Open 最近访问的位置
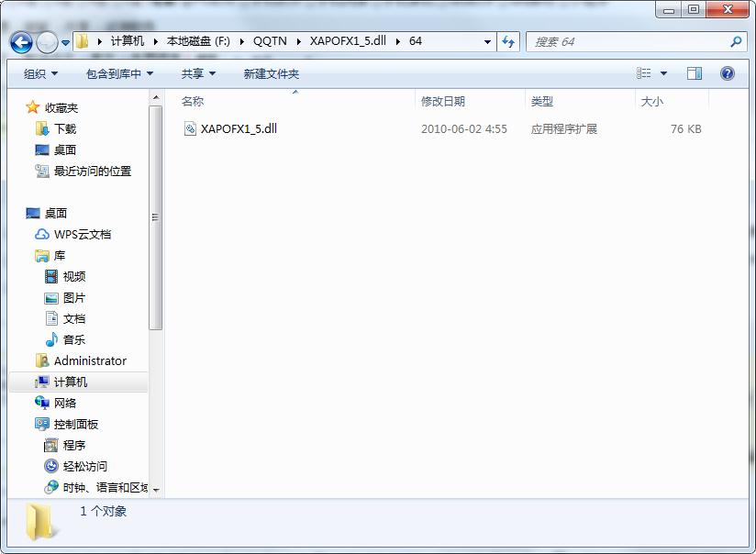 click(x=93, y=172)
